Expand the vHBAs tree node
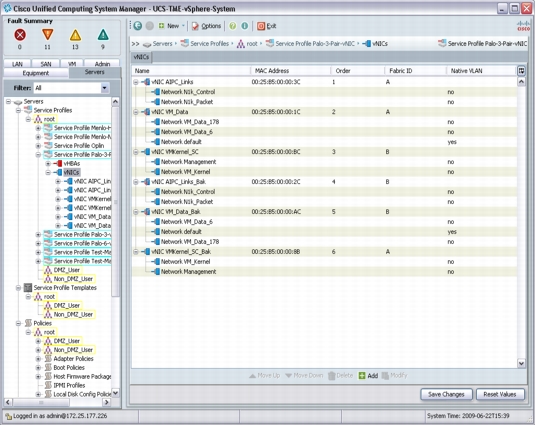 click(48, 164)
